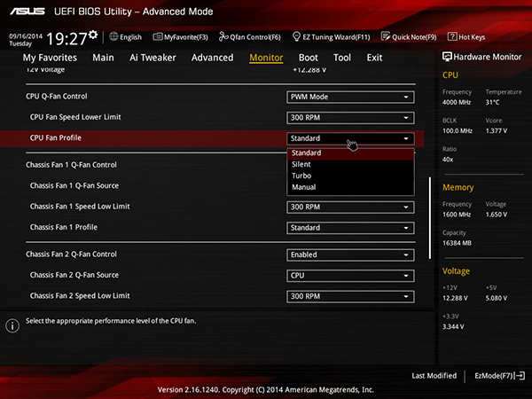Click the 40x ratio value
The height and width of the screenshot is (399, 532).
448,160
